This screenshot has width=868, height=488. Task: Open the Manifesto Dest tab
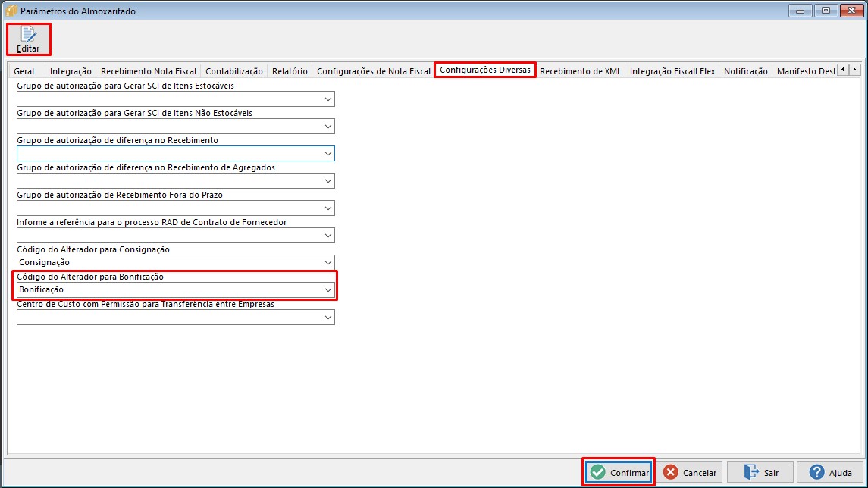click(806, 70)
